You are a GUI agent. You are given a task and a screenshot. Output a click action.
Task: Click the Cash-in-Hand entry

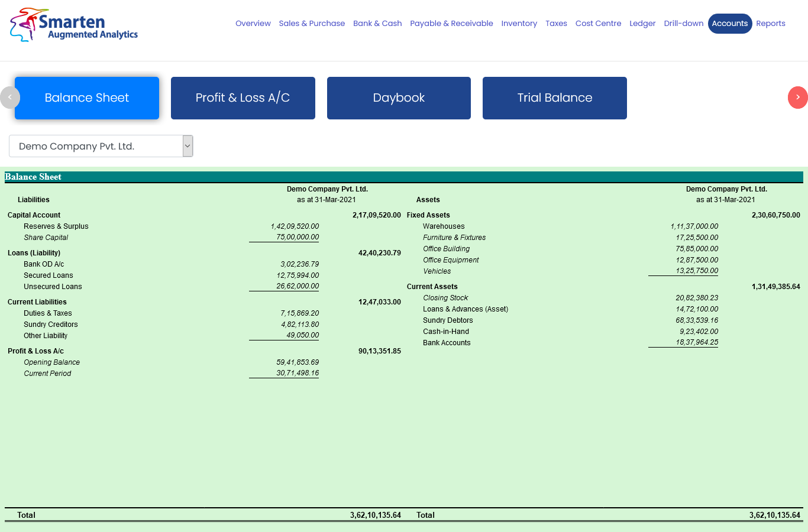tap(446, 332)
